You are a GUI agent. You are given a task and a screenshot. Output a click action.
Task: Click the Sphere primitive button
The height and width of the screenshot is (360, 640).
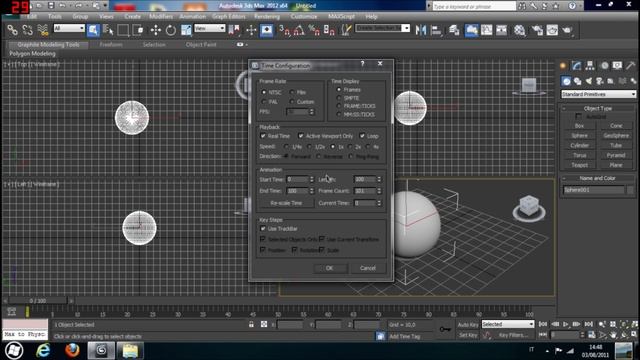pos(579,136)
